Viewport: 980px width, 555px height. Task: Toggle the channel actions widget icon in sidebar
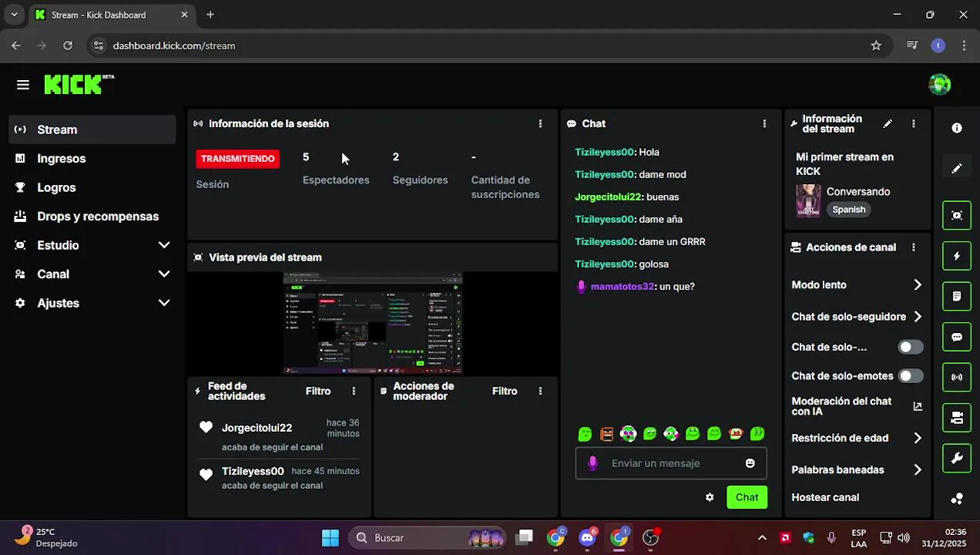[957, 418]
